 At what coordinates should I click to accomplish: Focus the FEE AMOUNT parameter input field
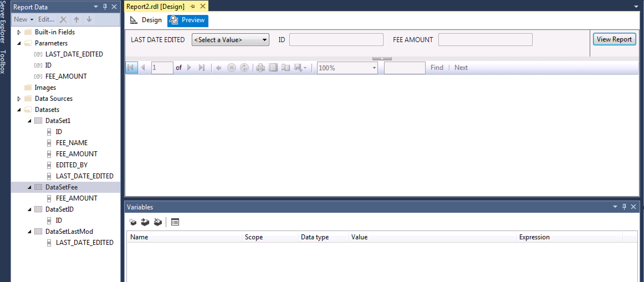tap(485, 40)
